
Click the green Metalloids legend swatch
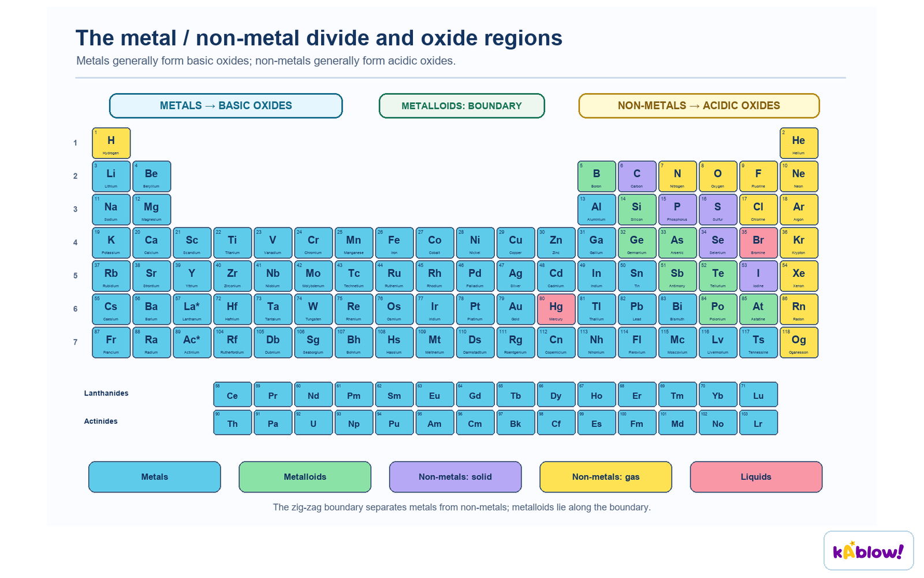point(305,477)
